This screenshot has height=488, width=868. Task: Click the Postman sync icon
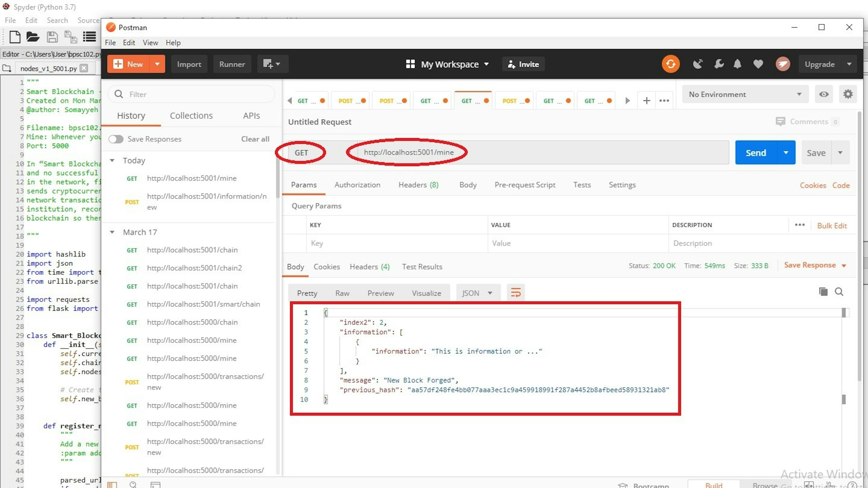(x=670, y=64)
